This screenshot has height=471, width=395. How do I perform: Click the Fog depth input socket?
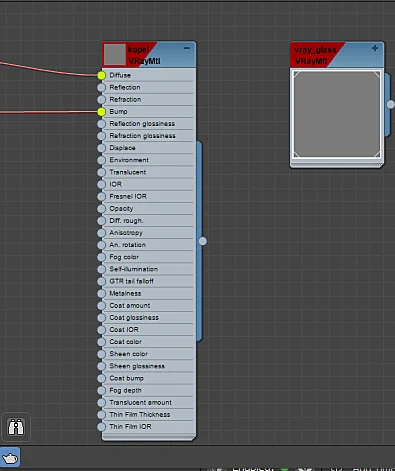point(102,390)
